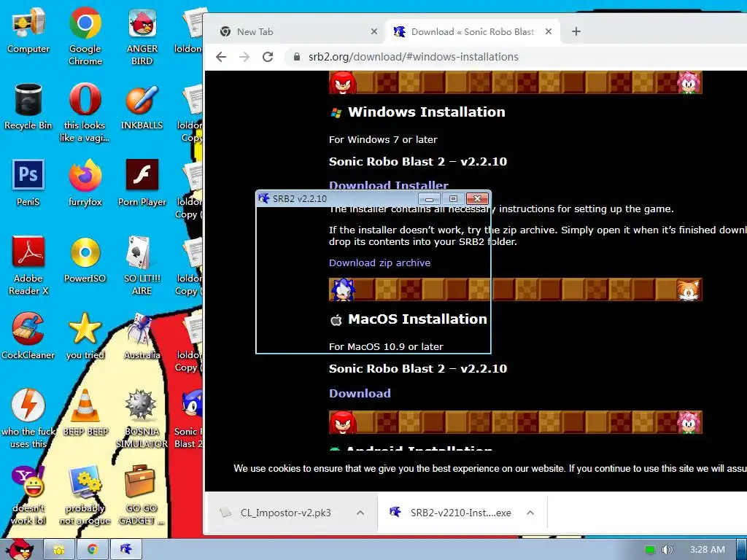Close the Sonic Robo Blast download tab

[549, 31]
